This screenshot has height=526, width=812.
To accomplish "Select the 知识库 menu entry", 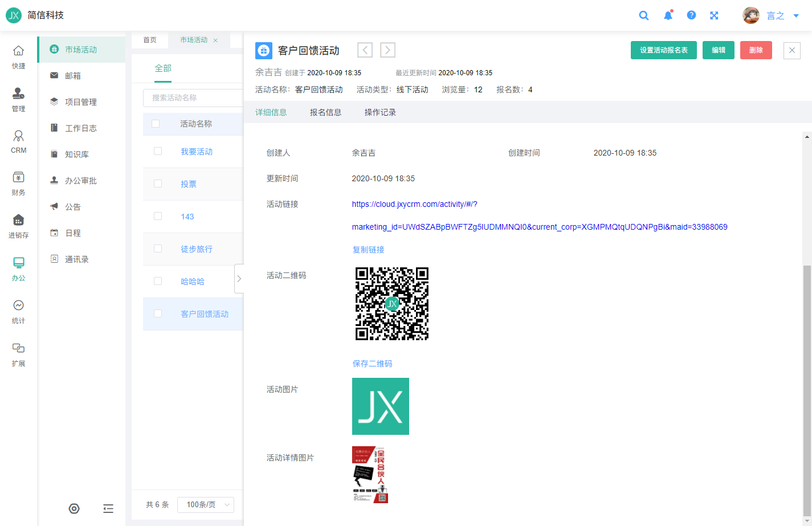I will (81, 154).
